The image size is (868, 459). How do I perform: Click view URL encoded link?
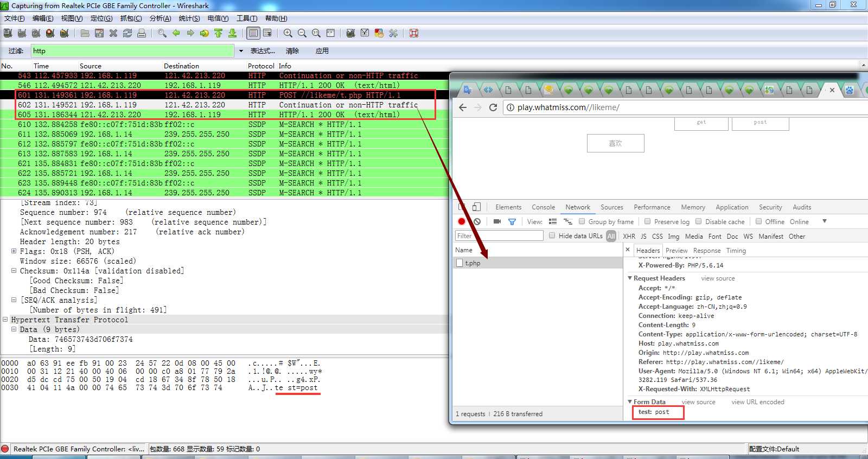[757, 402]
